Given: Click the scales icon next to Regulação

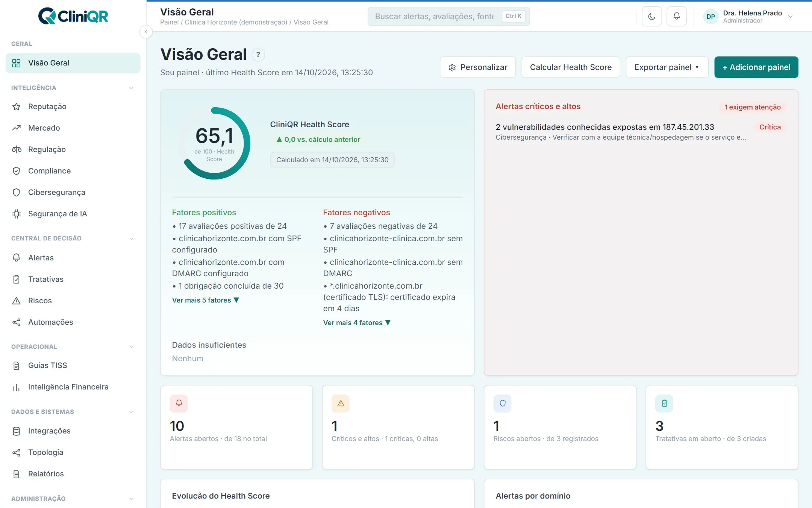Looking at the screenshot, I should tap(16, 149).
